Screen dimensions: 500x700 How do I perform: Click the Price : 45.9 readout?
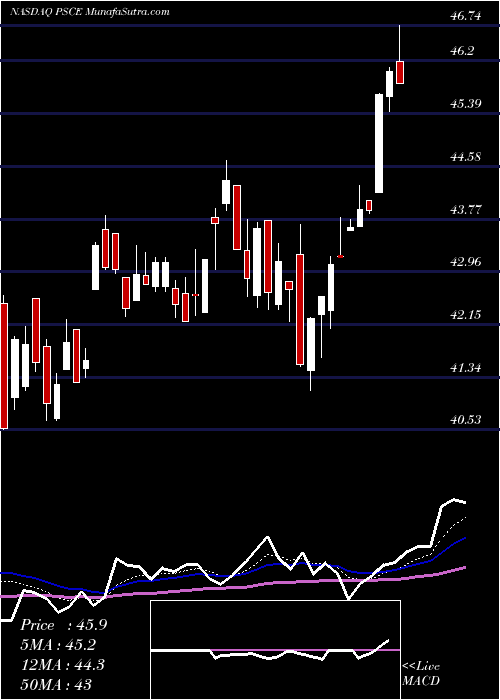pos(63,625)
